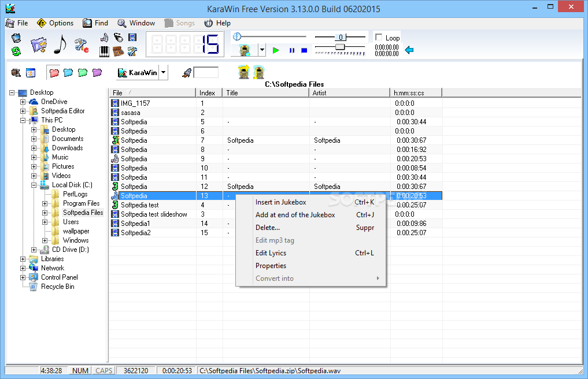Click the calendar window icon

(31, 73)
